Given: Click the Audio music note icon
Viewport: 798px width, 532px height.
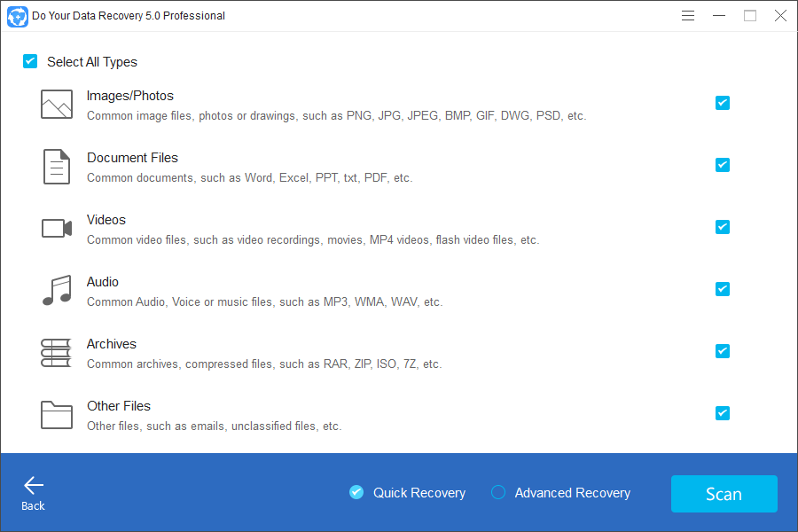Looking at the screenshot, I should coord(57,290).
